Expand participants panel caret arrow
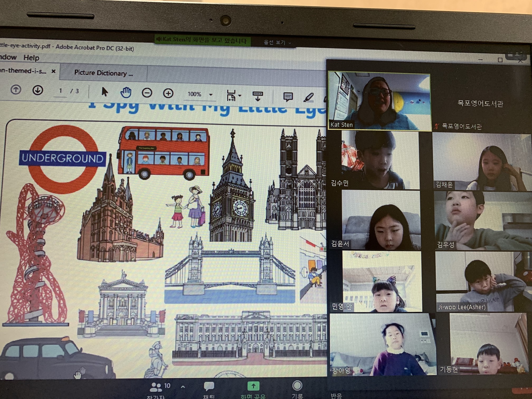Image resolution: width=532 pixels, height=399 pixels. point(183,387)
